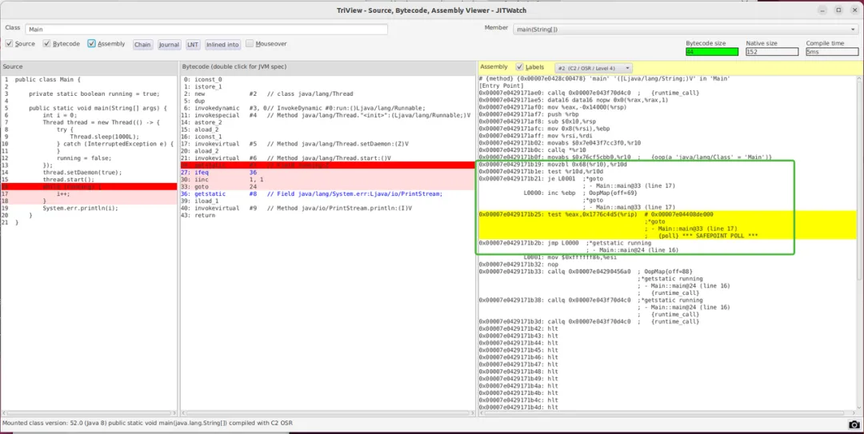Select bytecode row '40: invokevirtual #9'
864x434 pixels.
tap(327, 209)
